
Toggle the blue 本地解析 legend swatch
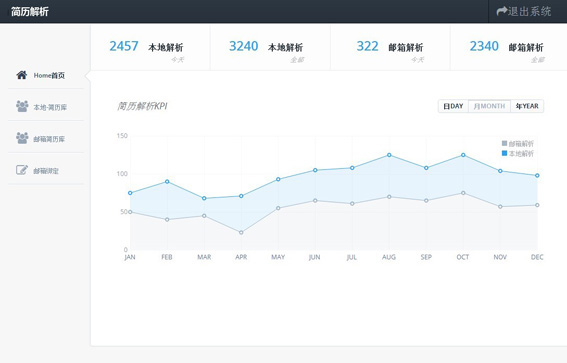coord(504,153)
